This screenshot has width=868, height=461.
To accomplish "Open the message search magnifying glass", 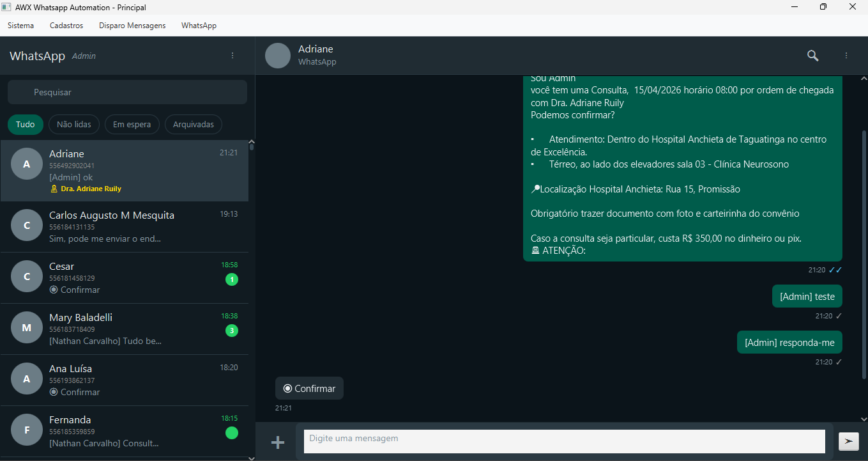I will click(x=812, y=56).
